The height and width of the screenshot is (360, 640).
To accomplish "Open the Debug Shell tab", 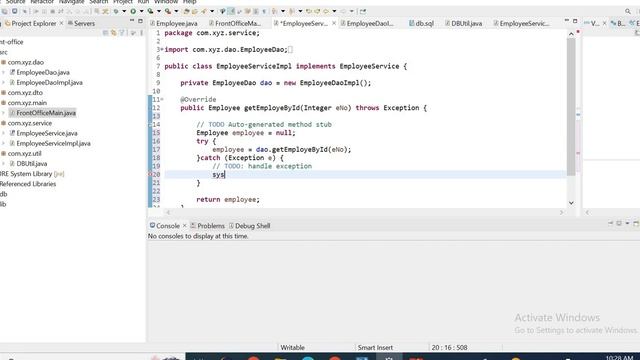I will (x=249, y=226).
